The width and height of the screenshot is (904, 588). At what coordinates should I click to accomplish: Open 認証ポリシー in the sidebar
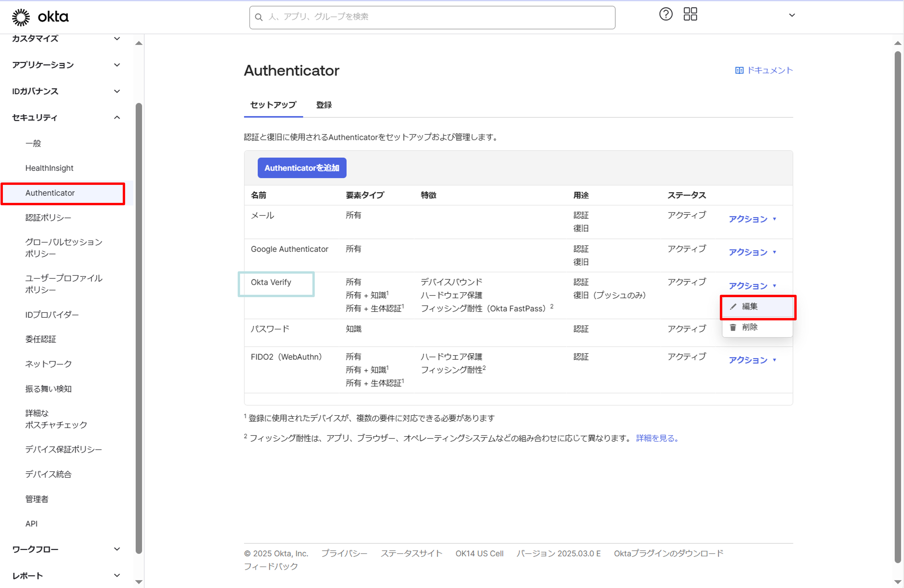(48, 217)
